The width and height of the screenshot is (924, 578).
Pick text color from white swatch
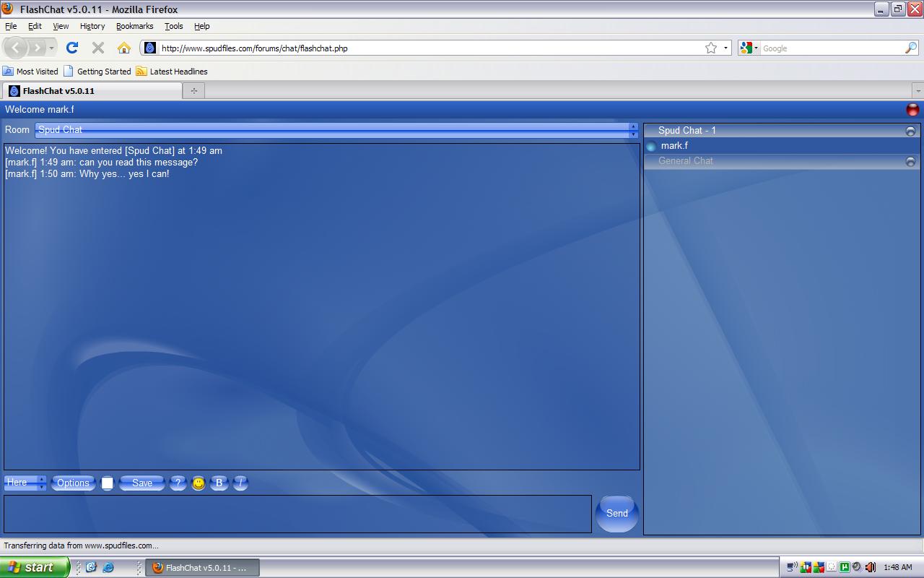107,483
